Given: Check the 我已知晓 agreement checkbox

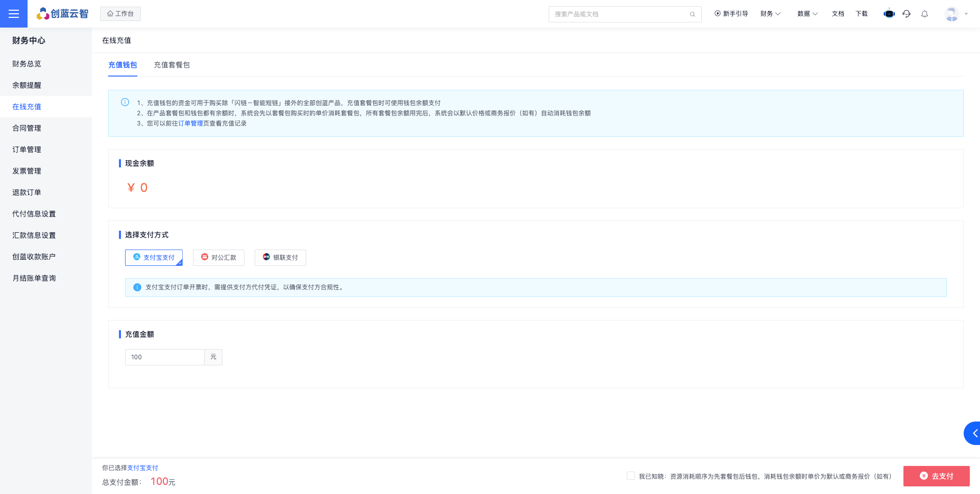Looking at the screenshot, I should tap(631, 476).
